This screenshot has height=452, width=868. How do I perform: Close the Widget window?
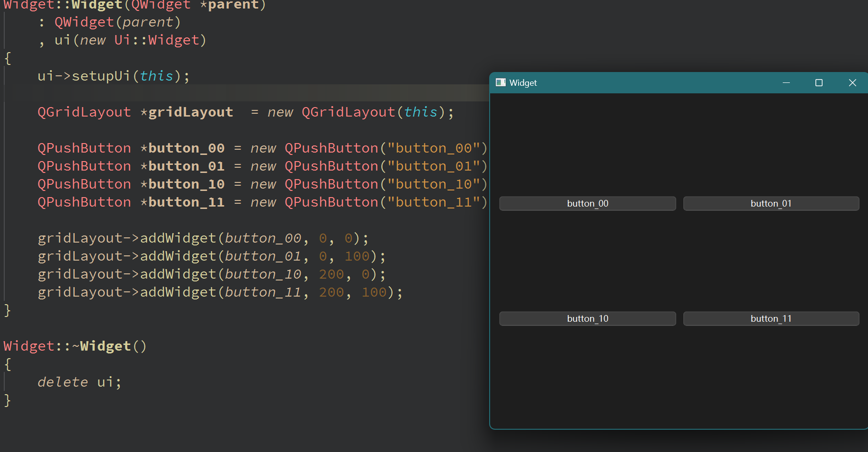[x=852, y=83]
